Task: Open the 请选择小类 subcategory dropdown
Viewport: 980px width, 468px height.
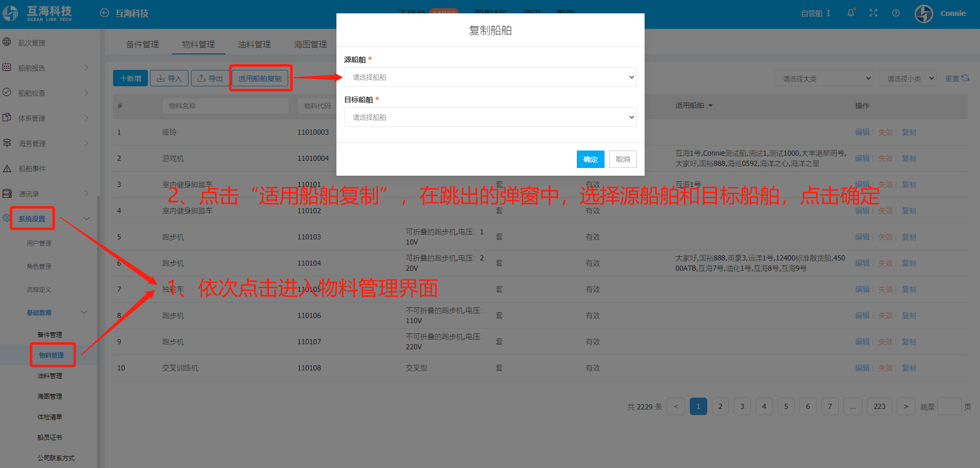Action: 907,79
